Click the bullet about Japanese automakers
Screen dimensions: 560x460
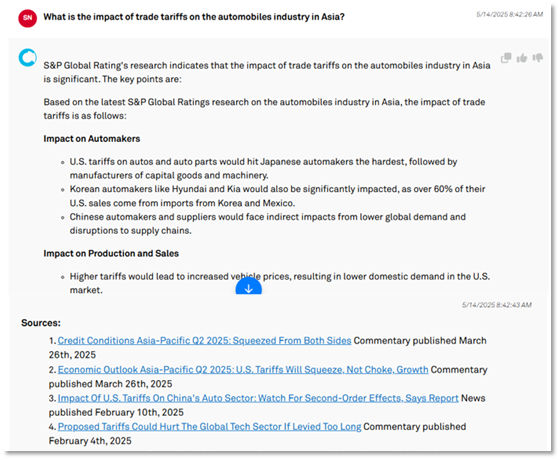[x=264, y=168]
